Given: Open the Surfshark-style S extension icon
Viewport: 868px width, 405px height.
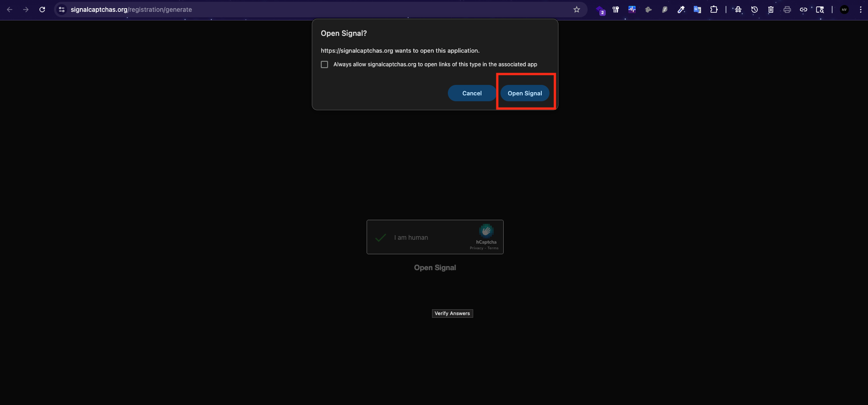Looking at the screenshot, I should [665, 10].
